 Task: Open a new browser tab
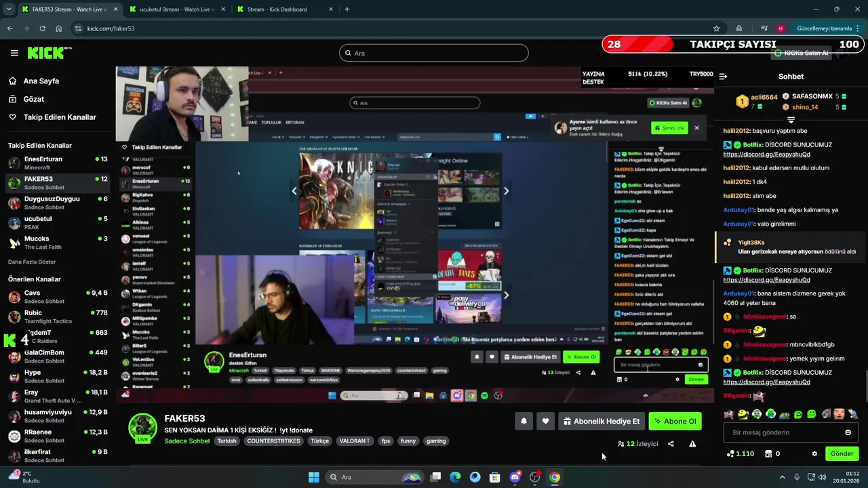coord(347,9)
